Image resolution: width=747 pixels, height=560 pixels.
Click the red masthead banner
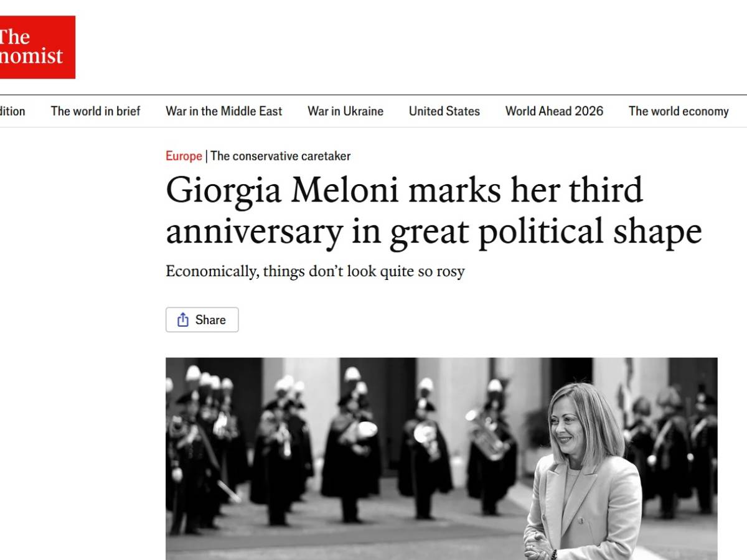pos(37,47)
